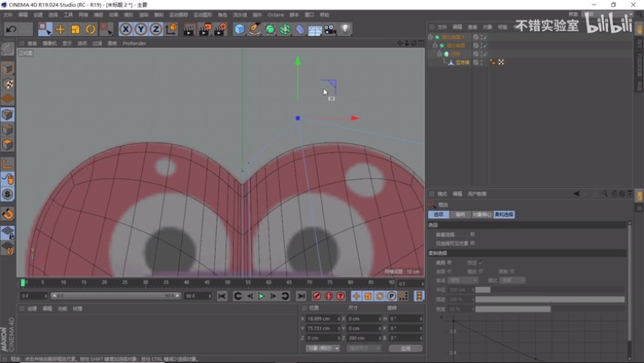Activate the Move tool icon
The image size is (644, 363).
[x=61, y=29]
